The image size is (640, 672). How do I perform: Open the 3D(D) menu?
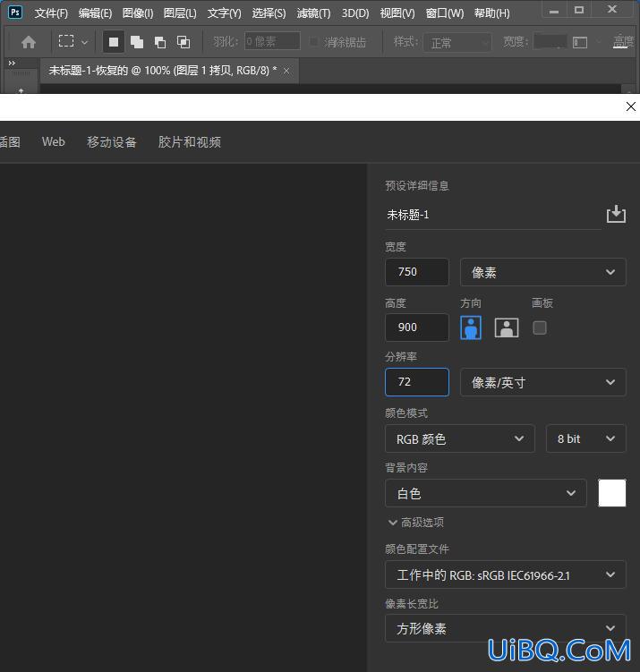[355, 13]
